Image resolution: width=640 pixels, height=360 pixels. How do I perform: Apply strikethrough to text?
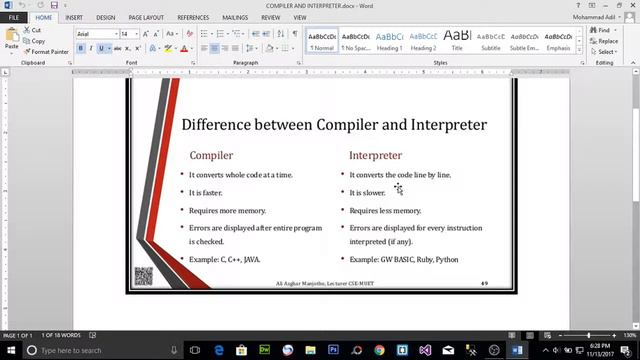[118, 49]
